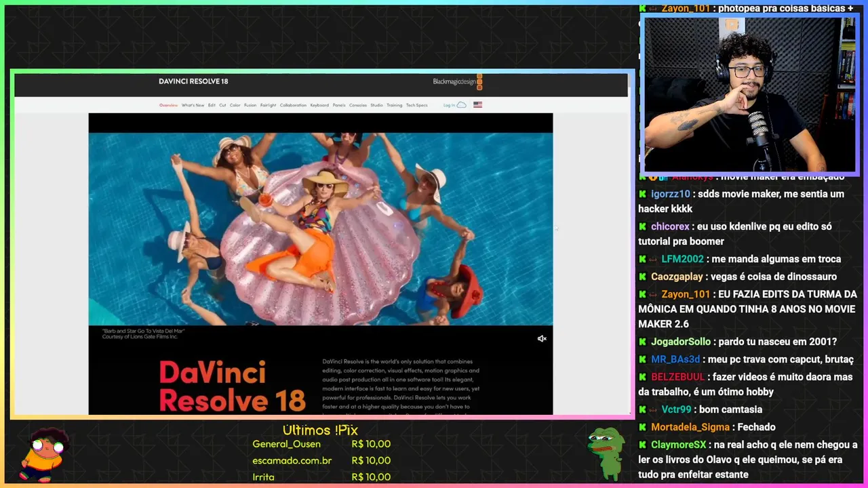This screenshot has height=488, width=868.
Task: Click the large DaVinci Resolve 18 heading
Action: click(x=232, y=386)
